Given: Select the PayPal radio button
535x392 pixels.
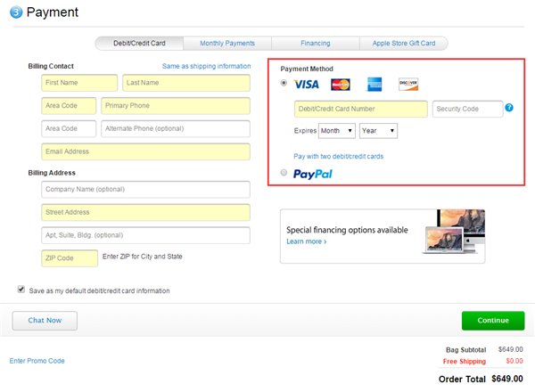Looking at the screenshot, I should click(x=284, y=173).
